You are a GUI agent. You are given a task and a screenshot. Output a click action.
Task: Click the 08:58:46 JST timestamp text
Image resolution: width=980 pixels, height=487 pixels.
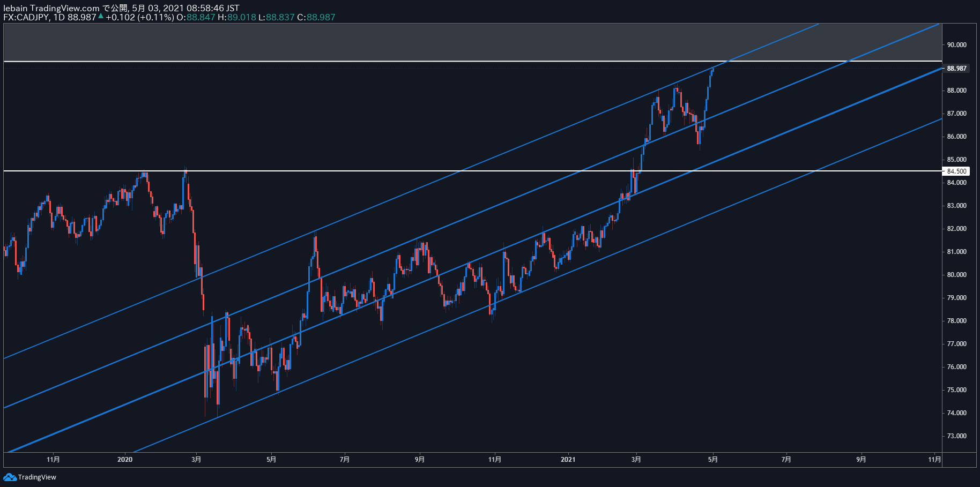(204, 8)
